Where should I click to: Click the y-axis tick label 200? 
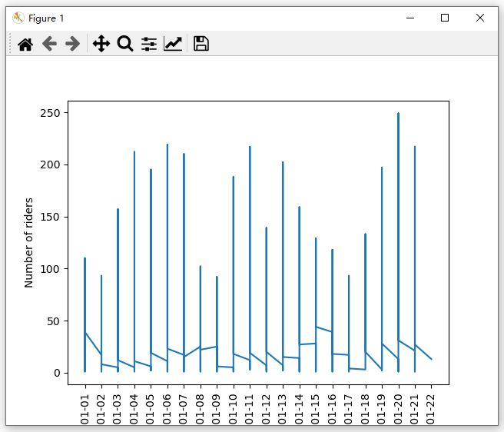coord(50,164)
